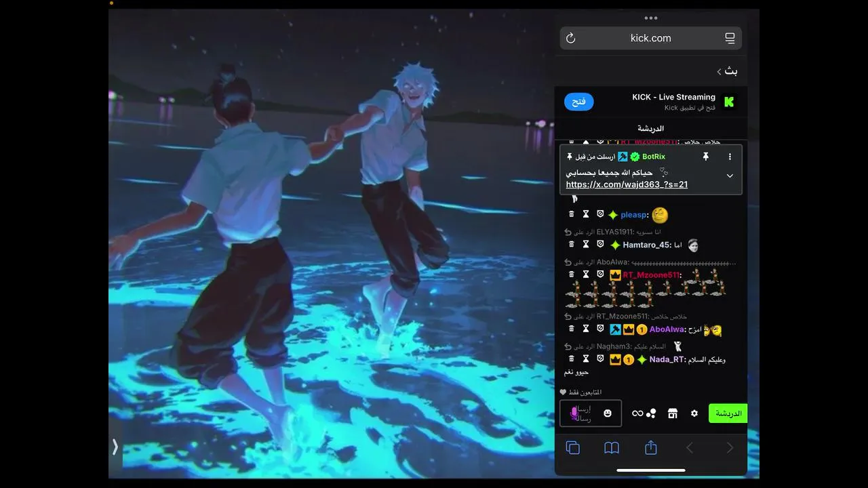
Task: Ban RT_Mzoone511 with shield icon
Action: 600,274
